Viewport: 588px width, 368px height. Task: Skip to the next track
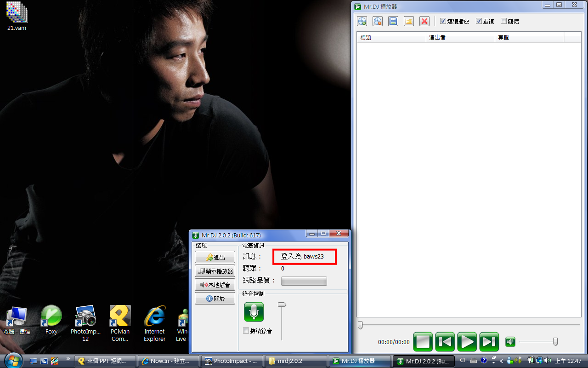click(489, 342)
